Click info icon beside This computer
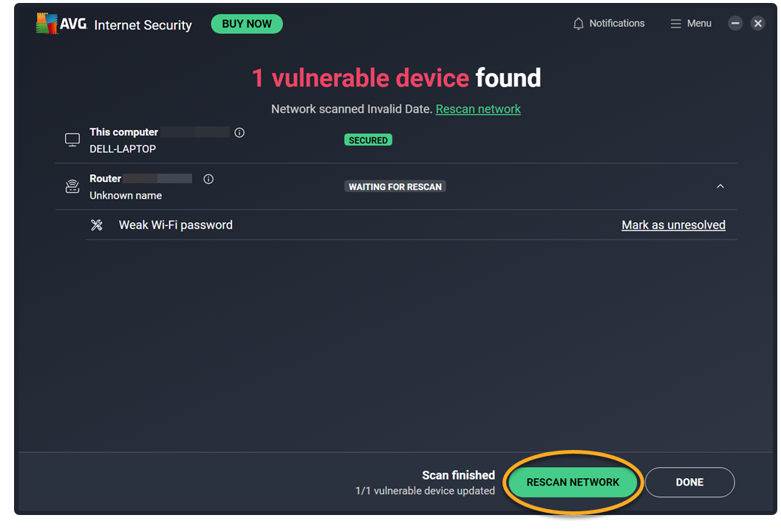 (239, 133)
